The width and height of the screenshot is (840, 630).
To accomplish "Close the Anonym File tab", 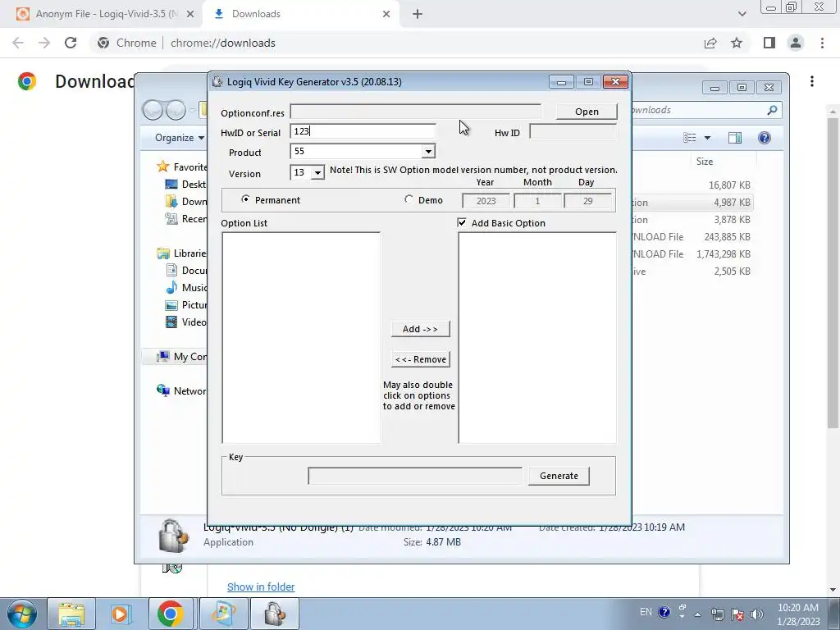I will (190, 14).
